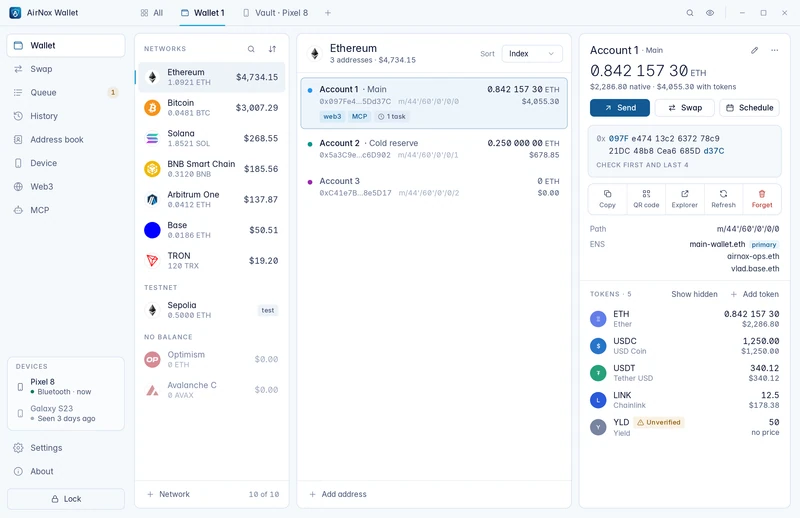
Task: Show the address QR code
Action: (646, 199)
